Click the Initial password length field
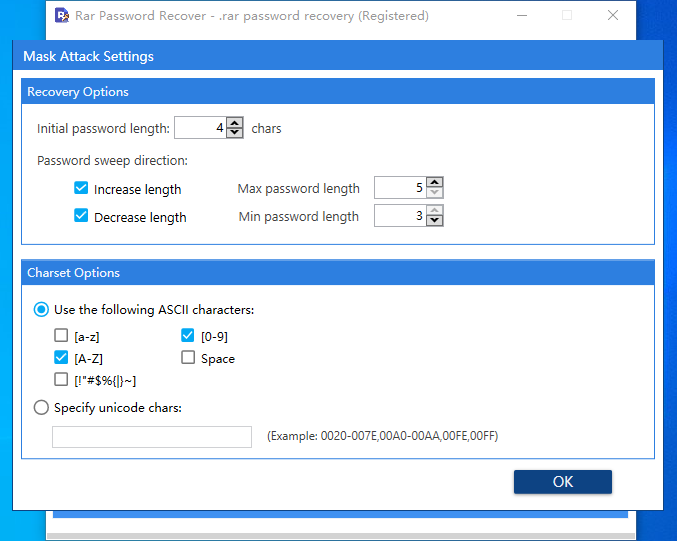 [200, 127]
